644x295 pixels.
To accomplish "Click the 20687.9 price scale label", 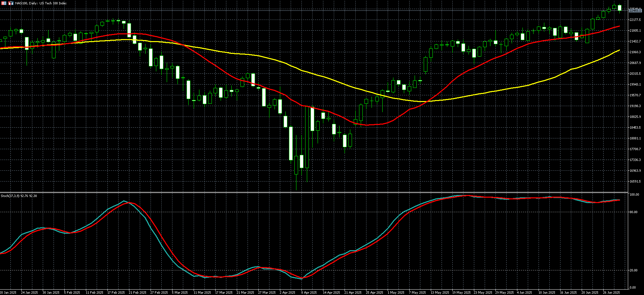I will click(635, 63).
